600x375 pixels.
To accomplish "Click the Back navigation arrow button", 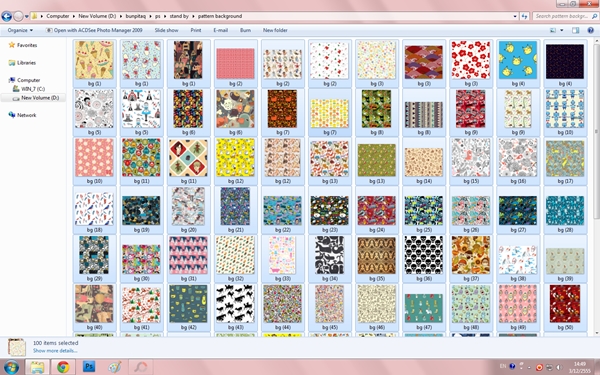I will 7,16.
